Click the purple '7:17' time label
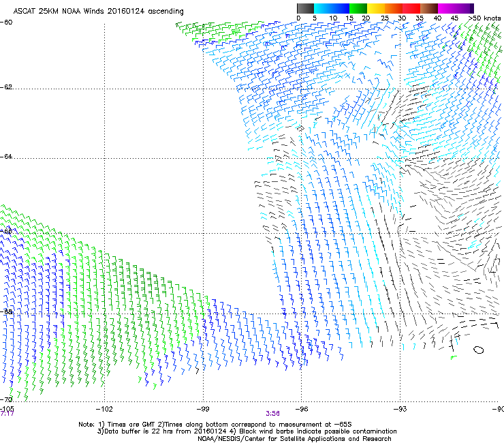The width and height of the screenshot is (504, 443). [x=7, y=414]
